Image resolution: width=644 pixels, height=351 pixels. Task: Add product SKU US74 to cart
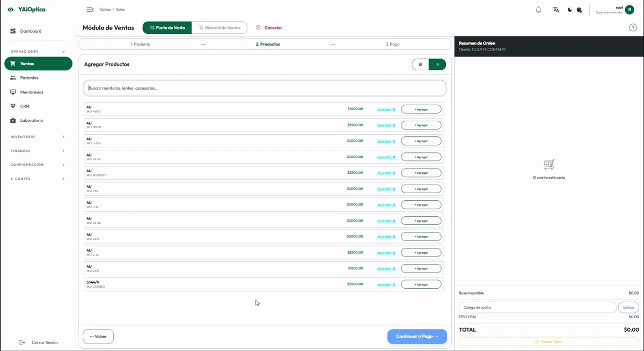421,237
